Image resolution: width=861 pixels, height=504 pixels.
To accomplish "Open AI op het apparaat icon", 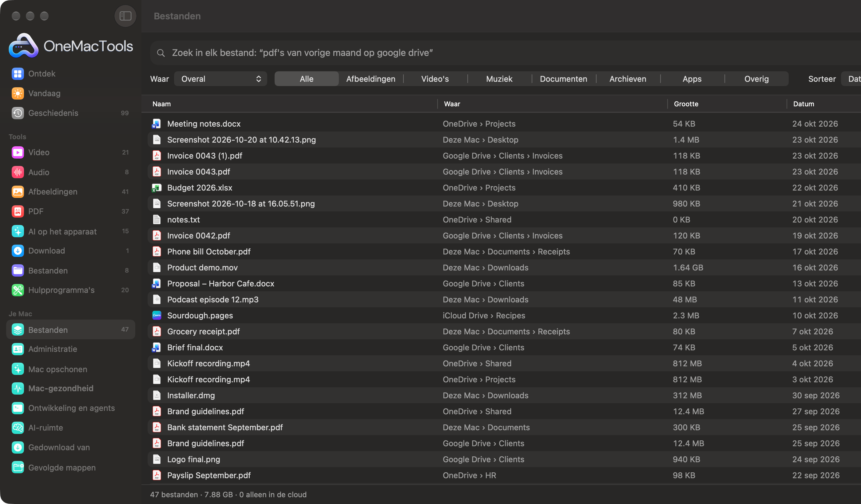I will (x=18, y=231).
